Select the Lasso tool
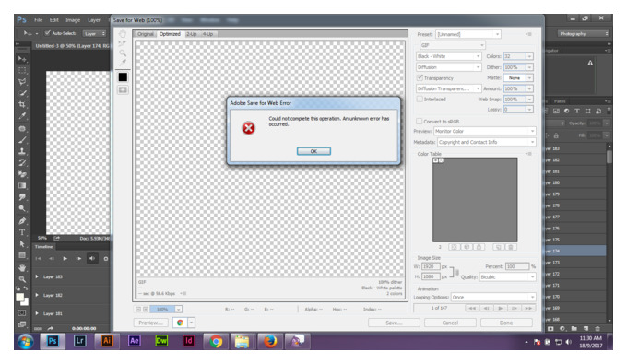The height and width of the screenshot is (364, 627). 22,81
